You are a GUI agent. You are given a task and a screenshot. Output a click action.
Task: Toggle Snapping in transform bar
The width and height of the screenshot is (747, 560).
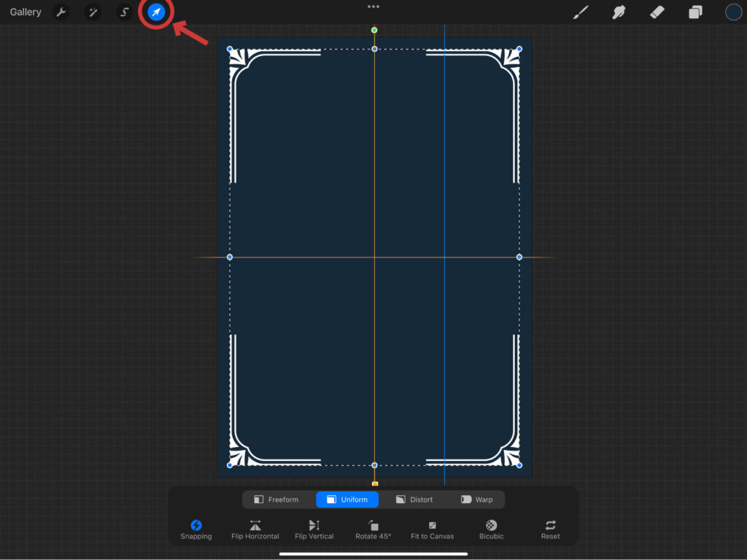tap(196, 529)
